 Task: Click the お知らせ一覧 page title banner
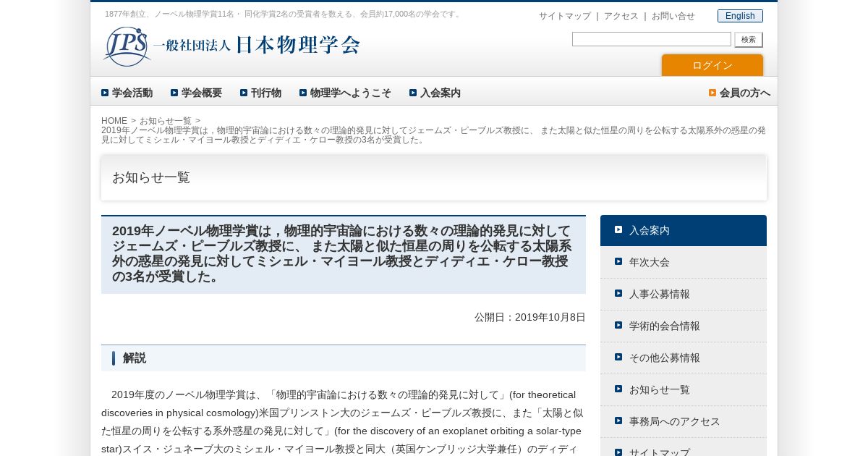tap(434, 177)
